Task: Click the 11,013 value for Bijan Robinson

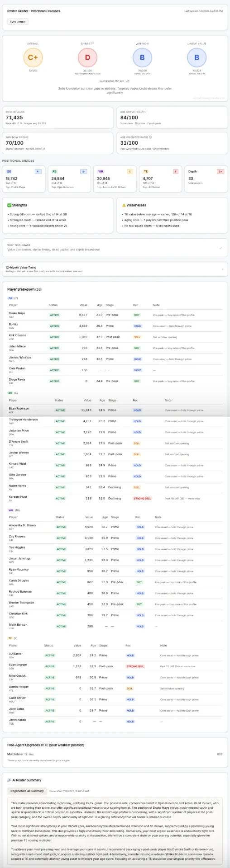Action: (x=86, y=410)
